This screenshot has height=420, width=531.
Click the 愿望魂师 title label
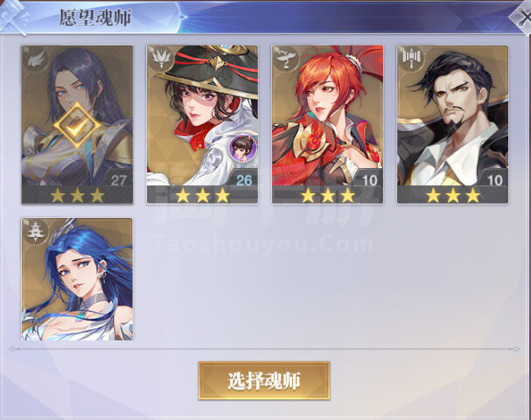pyautogui.click(x=95, y=17)
